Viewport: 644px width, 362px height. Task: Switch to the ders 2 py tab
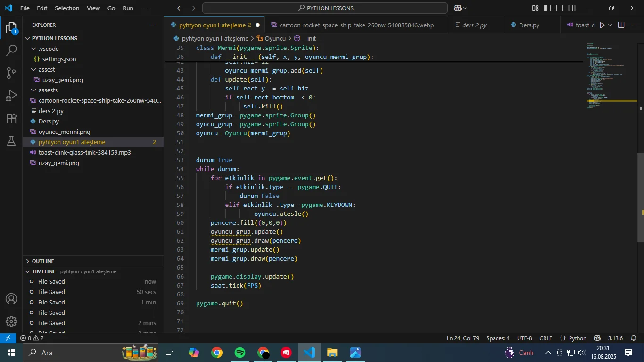pyautogui.click(x=474, y=25)
